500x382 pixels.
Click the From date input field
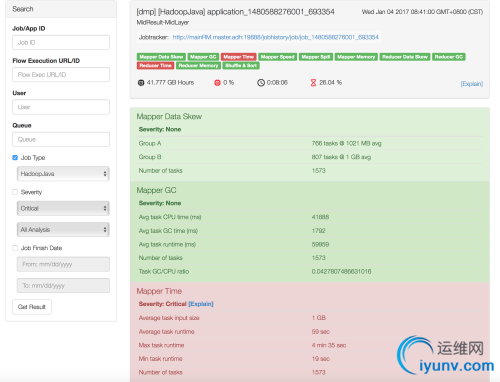[63, 264]
